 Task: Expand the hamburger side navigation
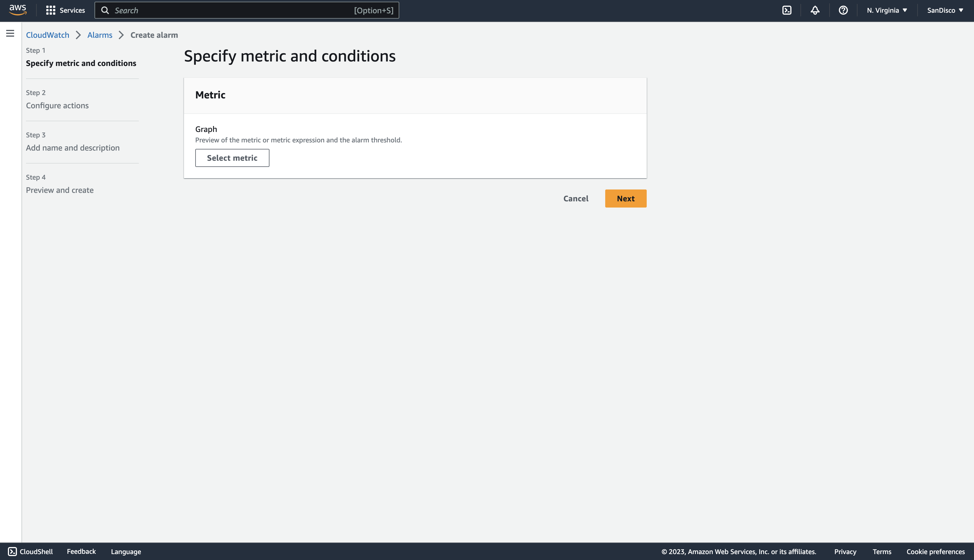(10, 34)
